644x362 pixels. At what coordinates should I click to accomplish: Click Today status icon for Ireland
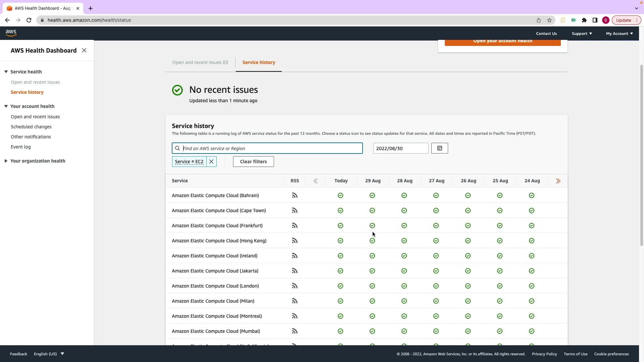pos(340,256)
